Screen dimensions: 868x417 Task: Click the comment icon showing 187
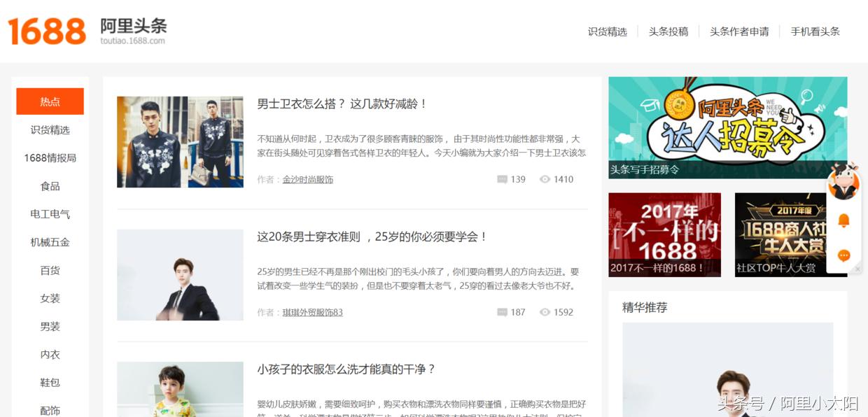[x=501, y=312]
